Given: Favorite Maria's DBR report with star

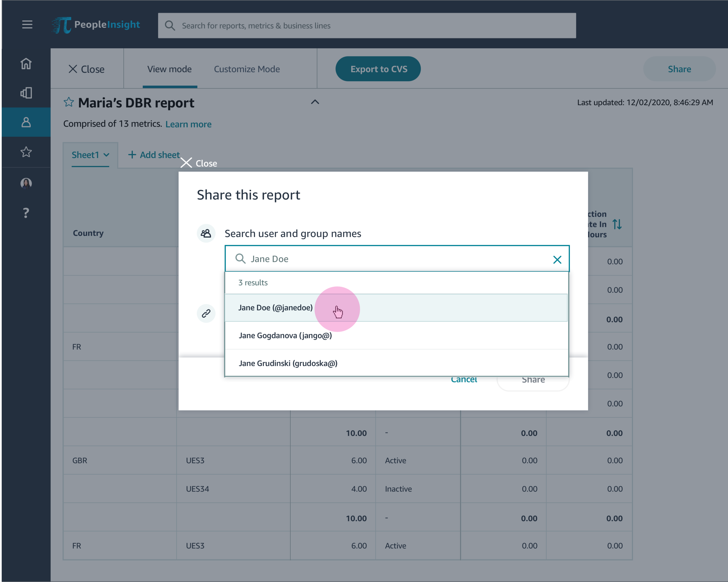Looking at the screenshot, I should coord(68,102).
